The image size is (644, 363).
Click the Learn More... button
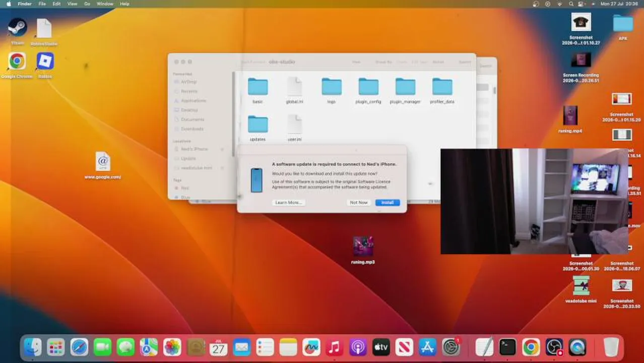288,203
